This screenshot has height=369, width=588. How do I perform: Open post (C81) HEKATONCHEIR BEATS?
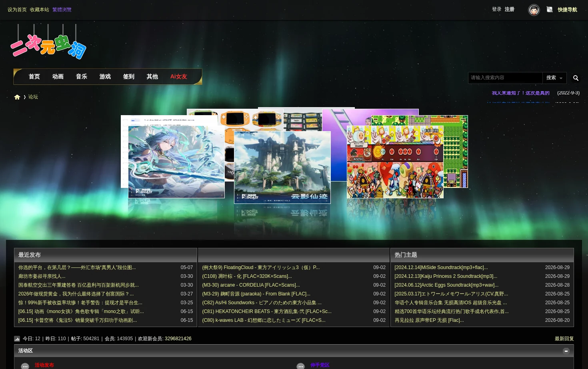pyautogui.click(x=267, y=311)
